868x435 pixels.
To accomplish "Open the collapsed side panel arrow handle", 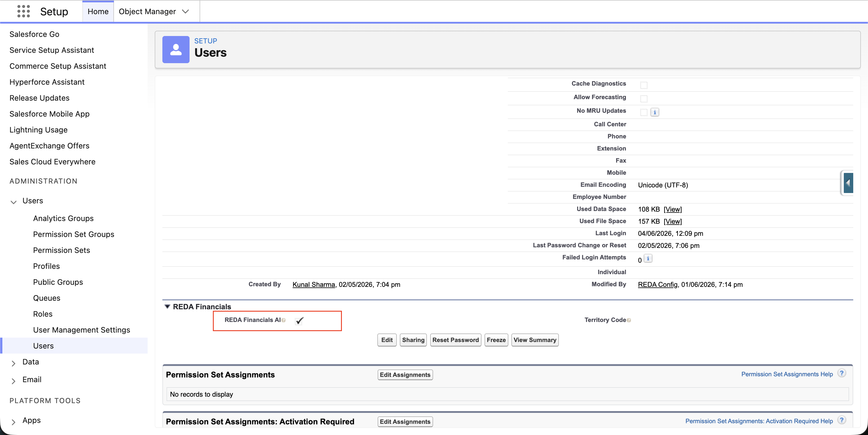I will (x=848, y=183).
